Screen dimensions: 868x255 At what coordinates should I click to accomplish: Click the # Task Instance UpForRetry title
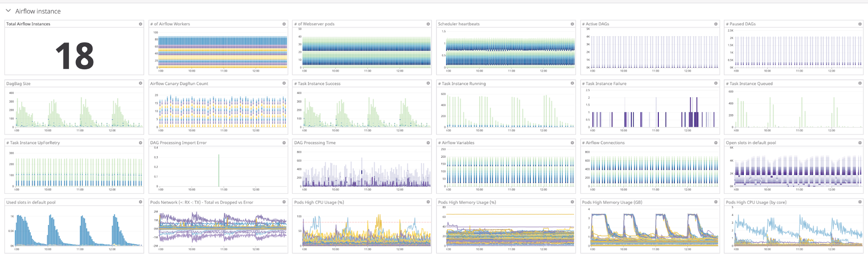point(33,142)
